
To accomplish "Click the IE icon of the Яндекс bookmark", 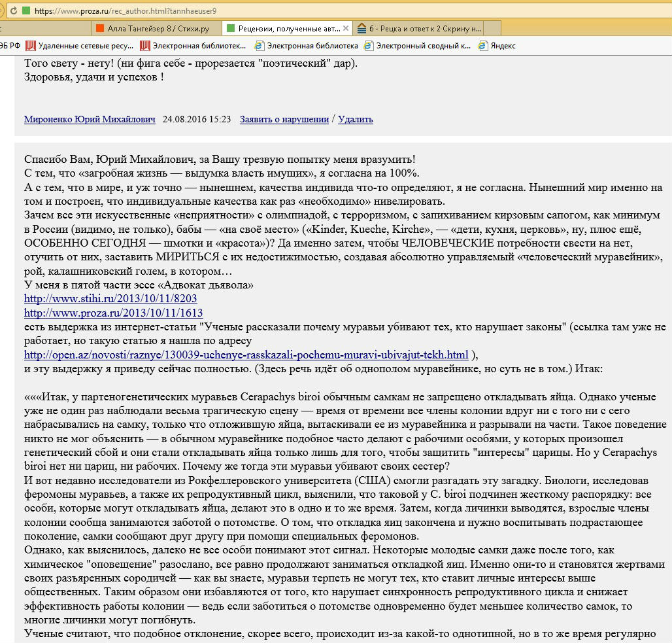I will tap(483, 46).
